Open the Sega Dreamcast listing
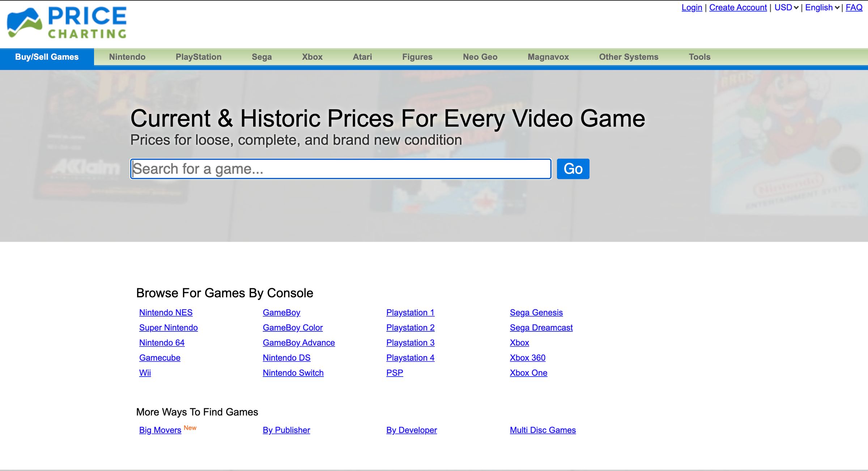 541,328
